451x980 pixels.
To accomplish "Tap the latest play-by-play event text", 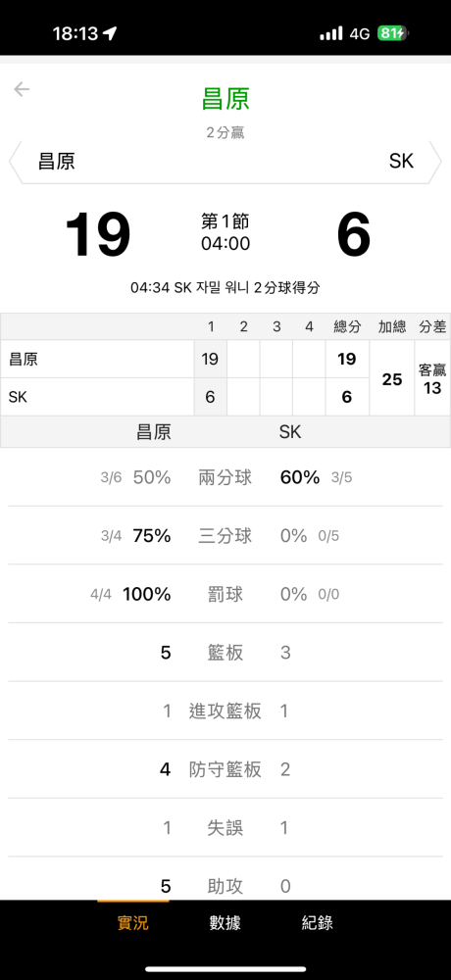I will (225, 288).
